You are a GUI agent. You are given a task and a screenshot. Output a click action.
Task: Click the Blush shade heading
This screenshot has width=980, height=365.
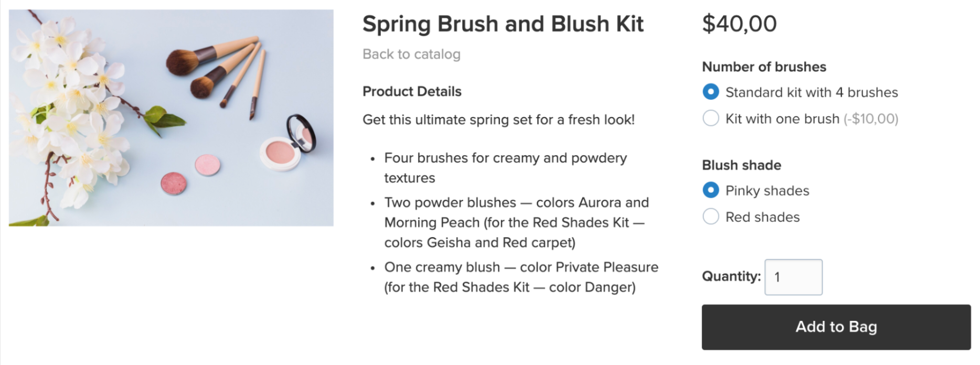tap(741, 165)
